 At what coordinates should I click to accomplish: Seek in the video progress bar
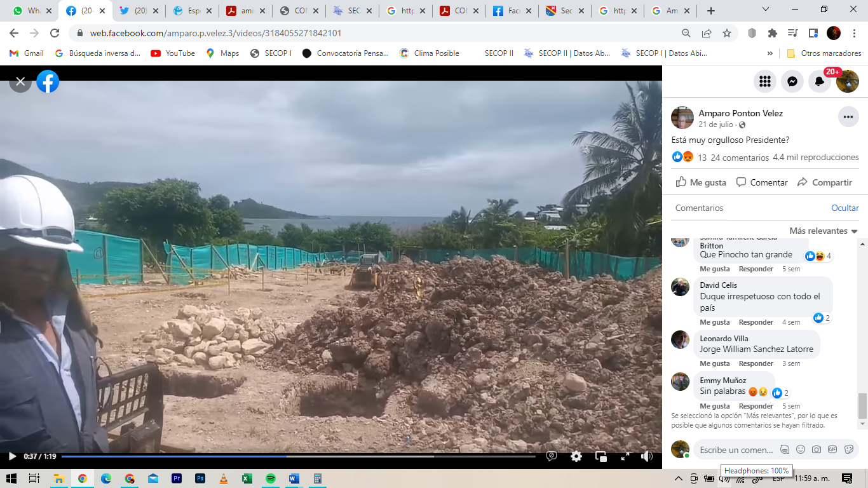pos(298,456)
